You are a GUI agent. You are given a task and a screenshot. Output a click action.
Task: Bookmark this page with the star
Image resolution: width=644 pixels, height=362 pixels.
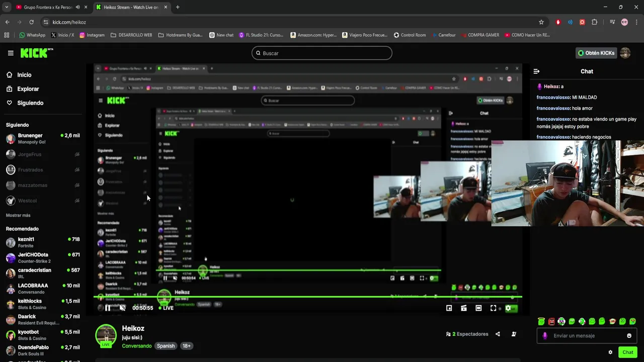pyautogui.click(x=541, y=22)
